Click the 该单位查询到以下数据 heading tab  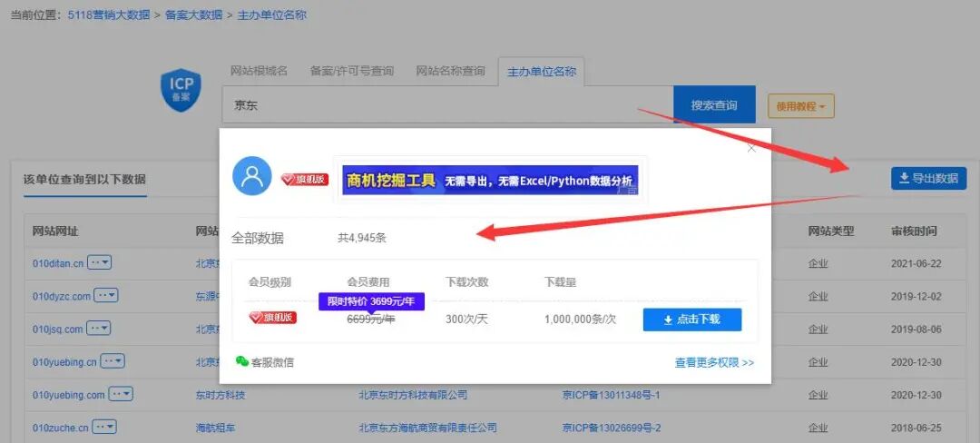(x=85, y=180)
